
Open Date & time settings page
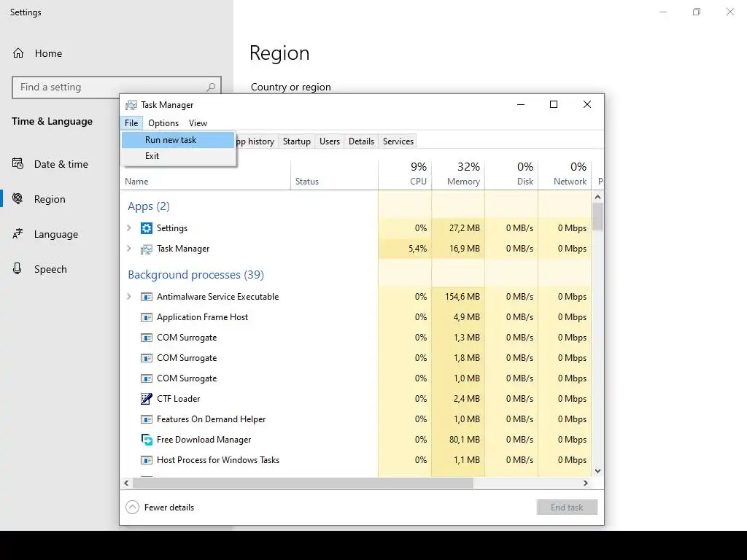[61, 164]
